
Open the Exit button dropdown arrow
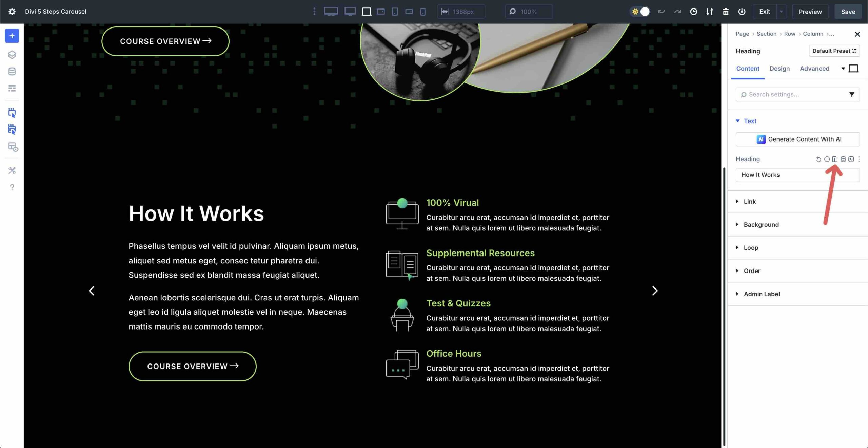click(x=782, y=12)
